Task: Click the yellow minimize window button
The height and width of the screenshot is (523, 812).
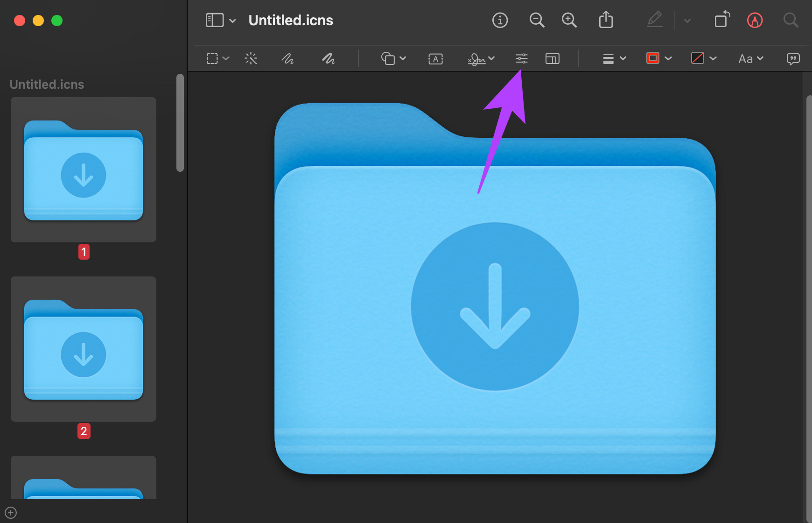Action: point(38,21)
